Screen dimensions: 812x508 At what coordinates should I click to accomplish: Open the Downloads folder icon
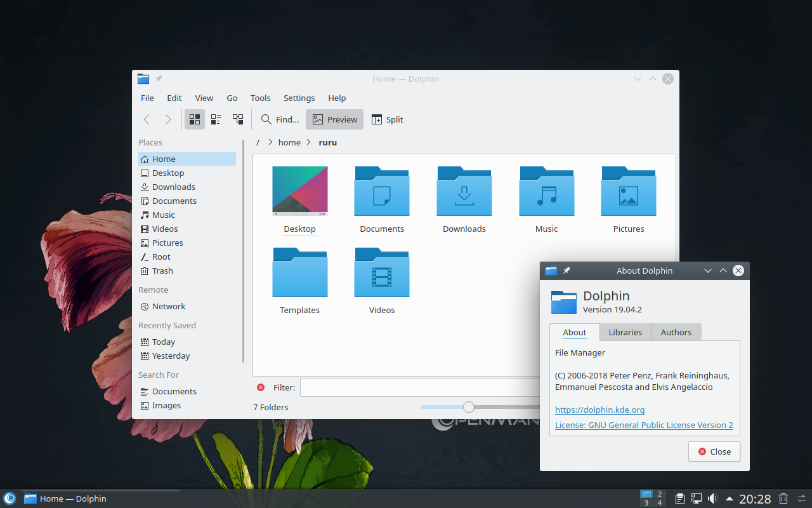pos(464,192)
